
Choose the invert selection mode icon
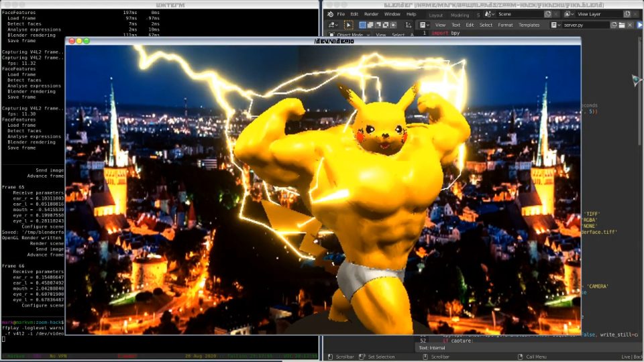coord(386,25)
